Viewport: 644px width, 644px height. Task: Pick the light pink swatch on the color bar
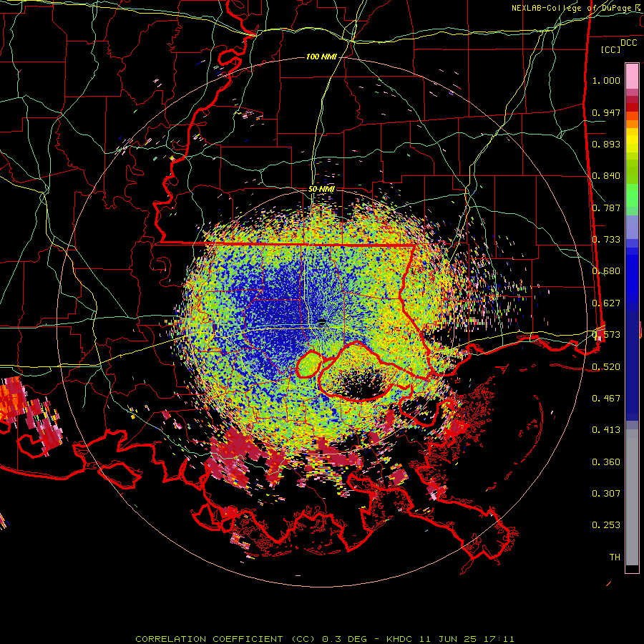[632, 76]
